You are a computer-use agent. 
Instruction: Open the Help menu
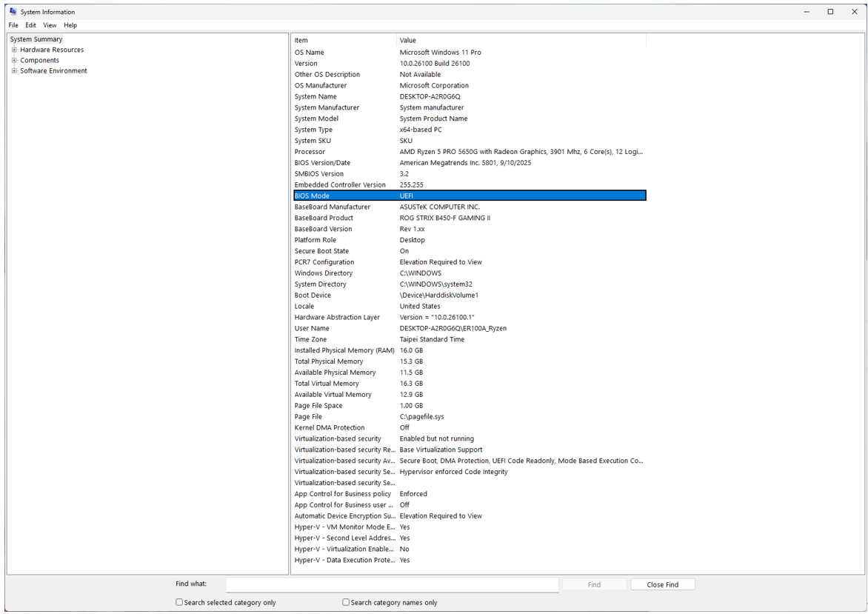coord(70,25)
